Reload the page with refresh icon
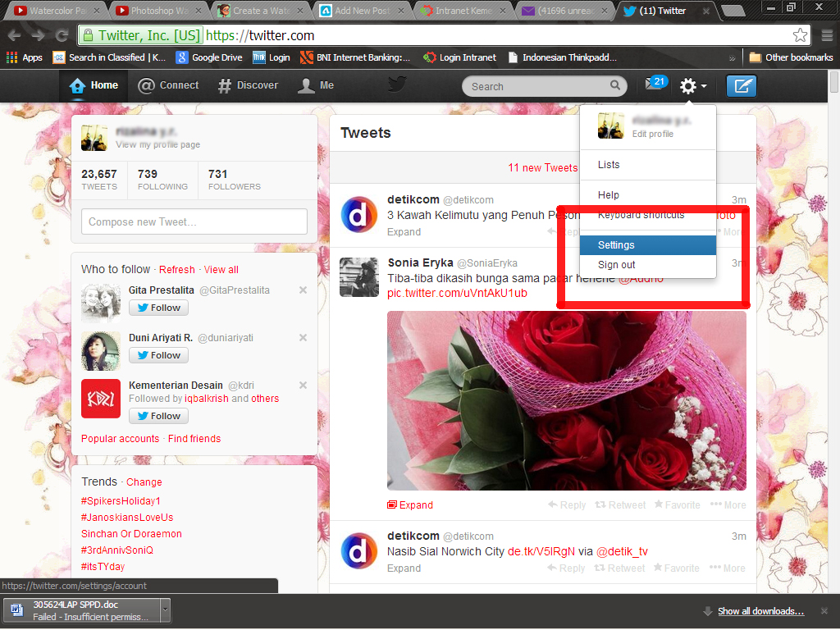 pos(62,35)
